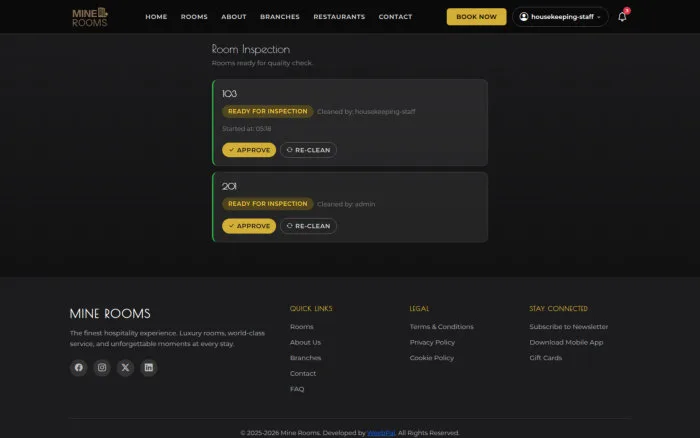Click room 103 Ready For Inspection badge
Screen dimensions: 700x438
click(268, 111)
